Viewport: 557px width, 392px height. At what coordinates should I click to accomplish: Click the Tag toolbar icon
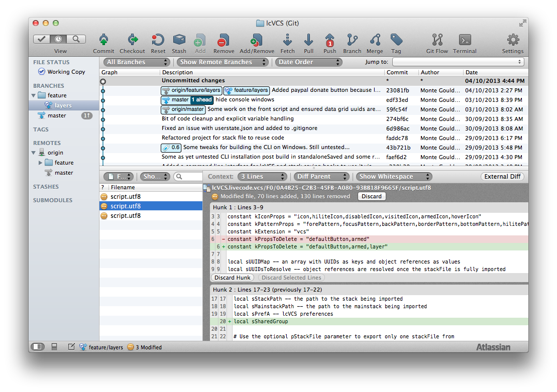tap(396, 40)
